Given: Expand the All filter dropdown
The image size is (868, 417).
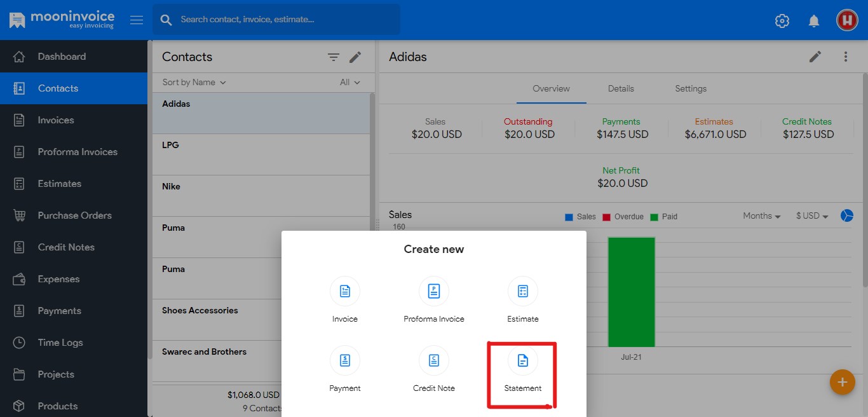Looking at the screenshot, I should click(x=350, y=83).
